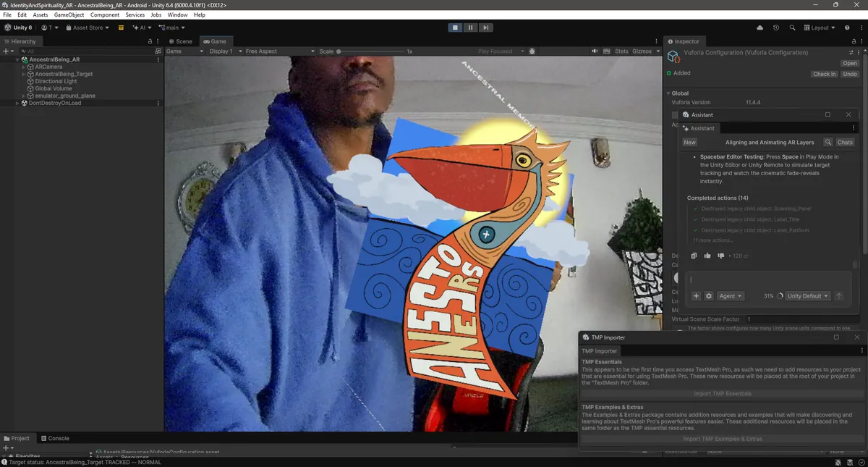Give thumbs down to the Assistant response
868x467 pixels.
pyautogui.click(x=720, y=256)
